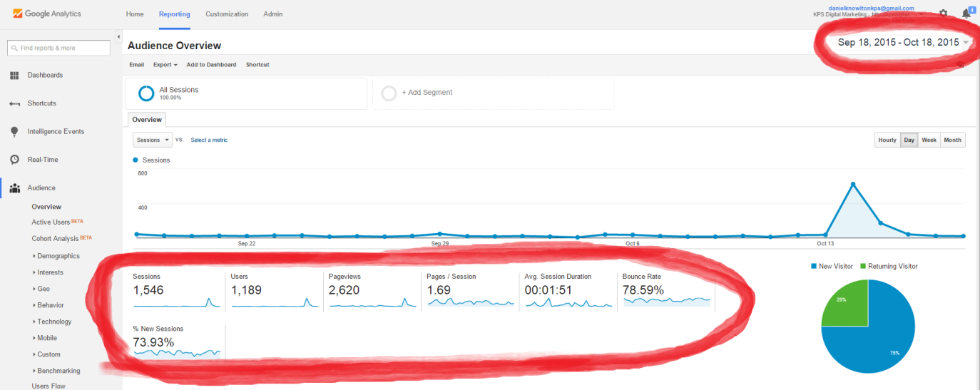
Task: Click the Find reports & more search box
Action: point(59,48)
